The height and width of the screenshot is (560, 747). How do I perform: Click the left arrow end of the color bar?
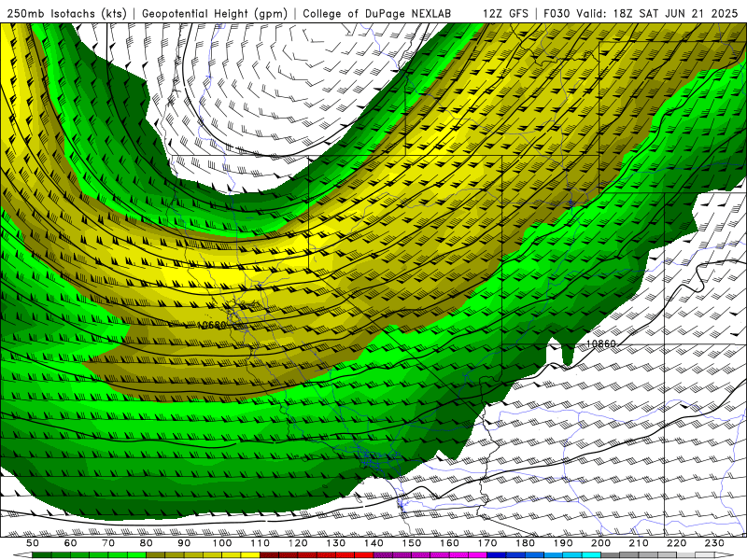tap(22, 555)
